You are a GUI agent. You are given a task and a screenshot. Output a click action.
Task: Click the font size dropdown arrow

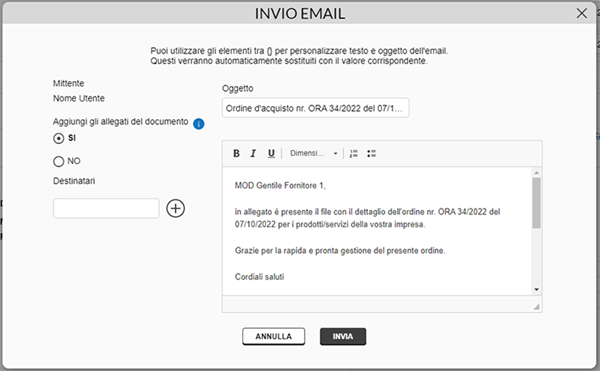click(336, 153)
